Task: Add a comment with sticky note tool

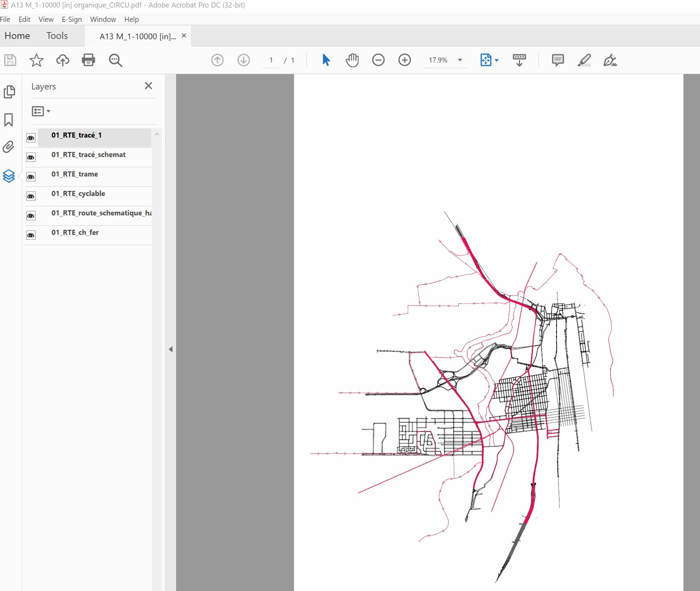Action: (558, 60)
